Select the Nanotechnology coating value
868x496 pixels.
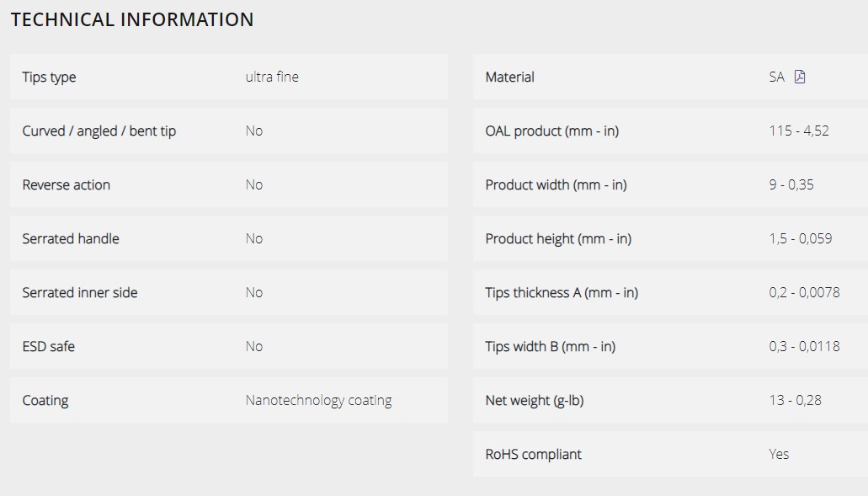tap(319, 400)
